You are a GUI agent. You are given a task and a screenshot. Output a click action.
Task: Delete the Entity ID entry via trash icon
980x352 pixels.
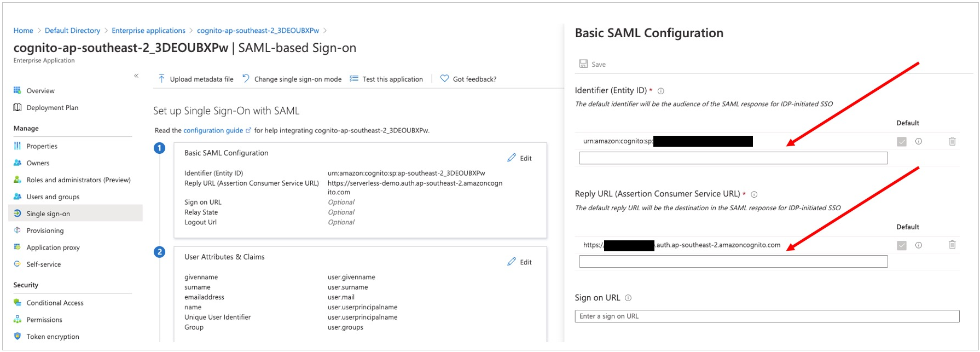click(x=952, y=141)
